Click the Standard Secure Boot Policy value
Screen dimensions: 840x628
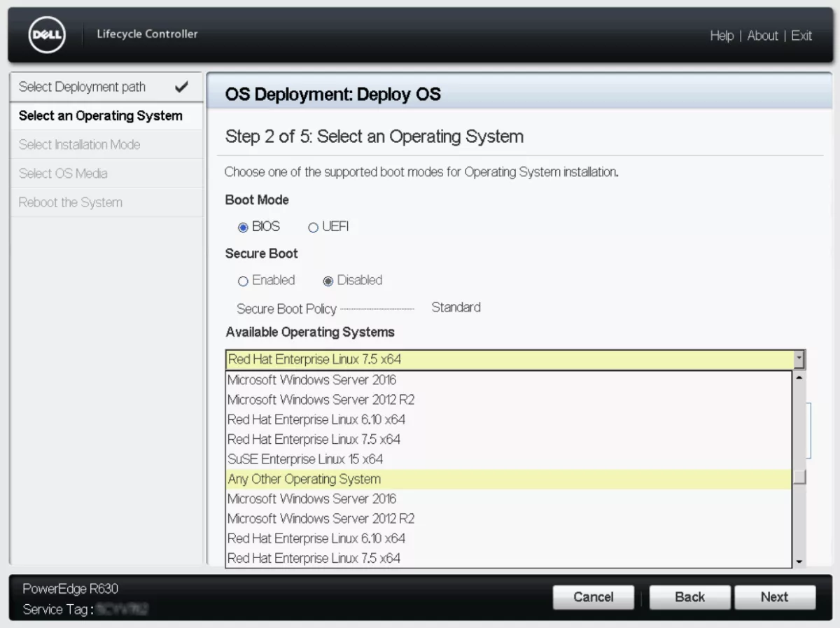456,307
